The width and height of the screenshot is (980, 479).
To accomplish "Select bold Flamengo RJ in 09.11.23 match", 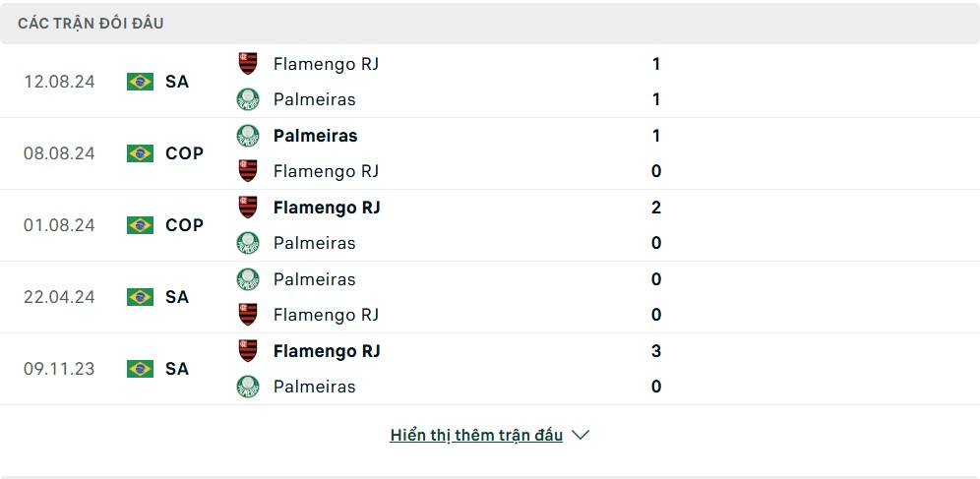I will tap(327, 351).
